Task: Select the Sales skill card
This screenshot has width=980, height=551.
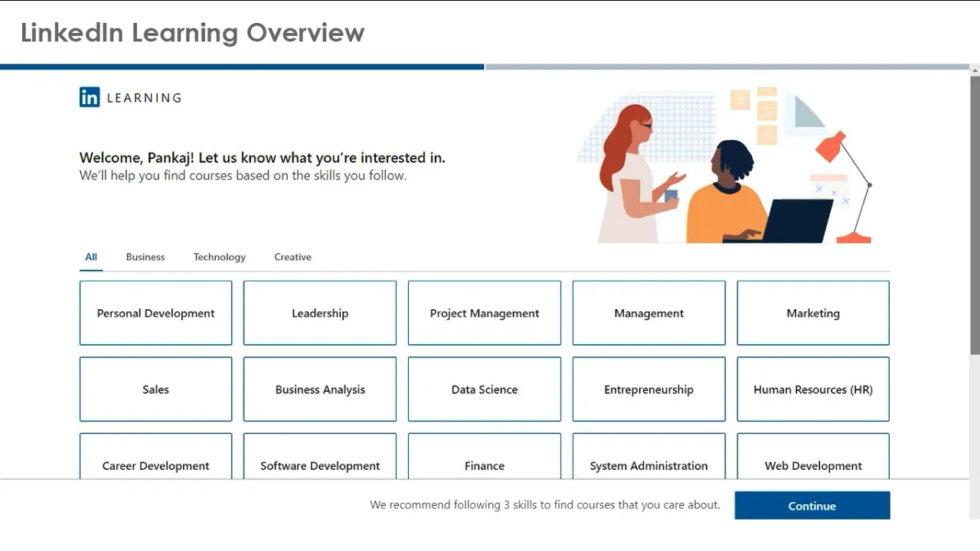Action: tap(155, 390)
